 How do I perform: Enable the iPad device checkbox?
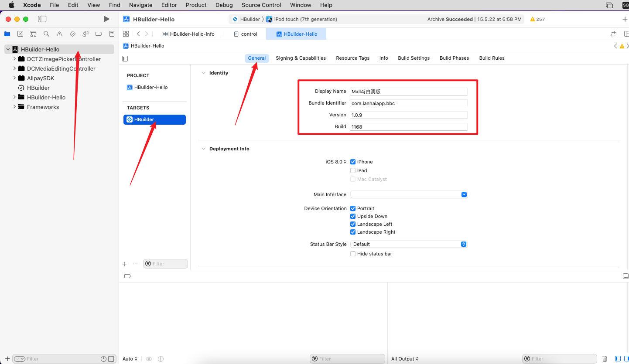[x=353, y=170]
